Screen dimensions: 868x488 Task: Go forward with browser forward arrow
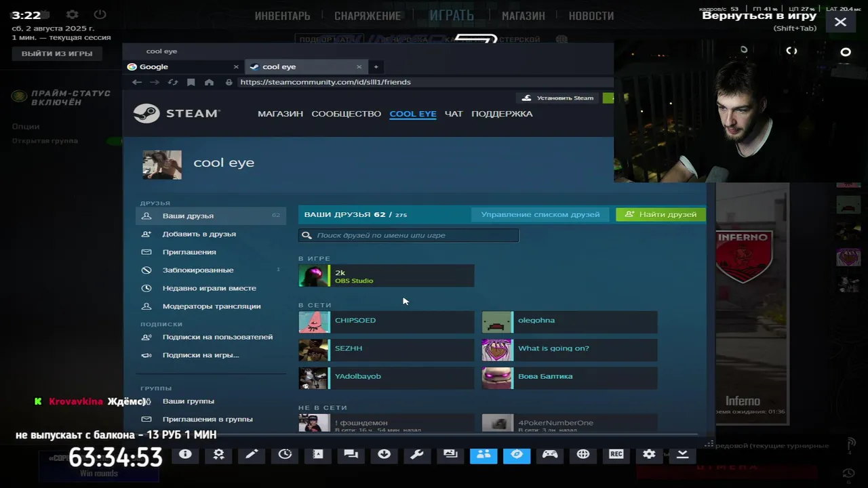pos(155,82)
